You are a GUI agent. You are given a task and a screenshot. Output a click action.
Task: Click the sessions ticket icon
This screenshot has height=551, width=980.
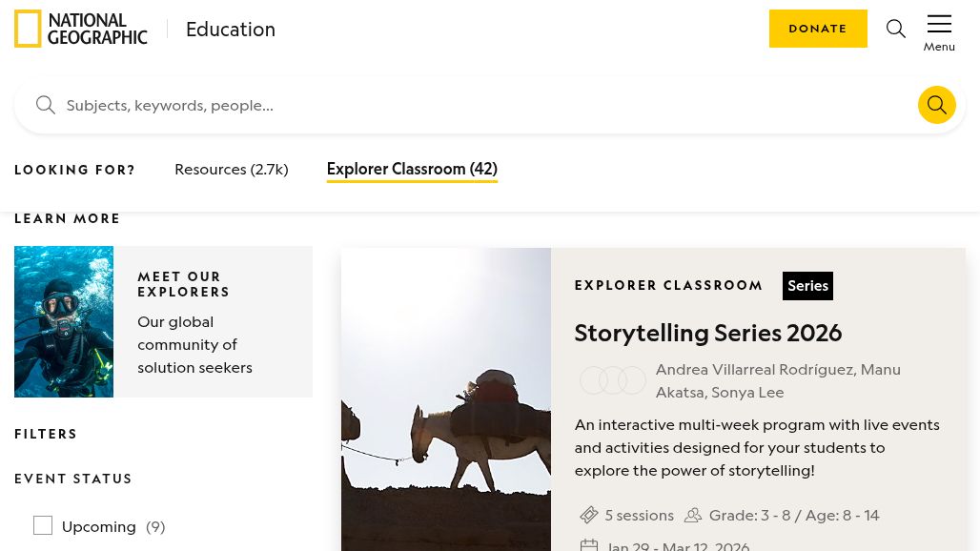[589, 515]
